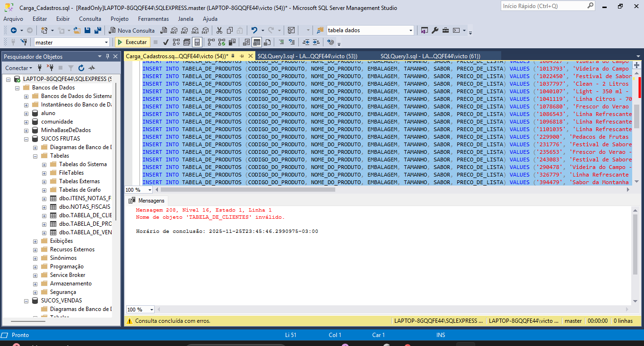
Task: Open the Consulta menu
Action: (90, 19)
